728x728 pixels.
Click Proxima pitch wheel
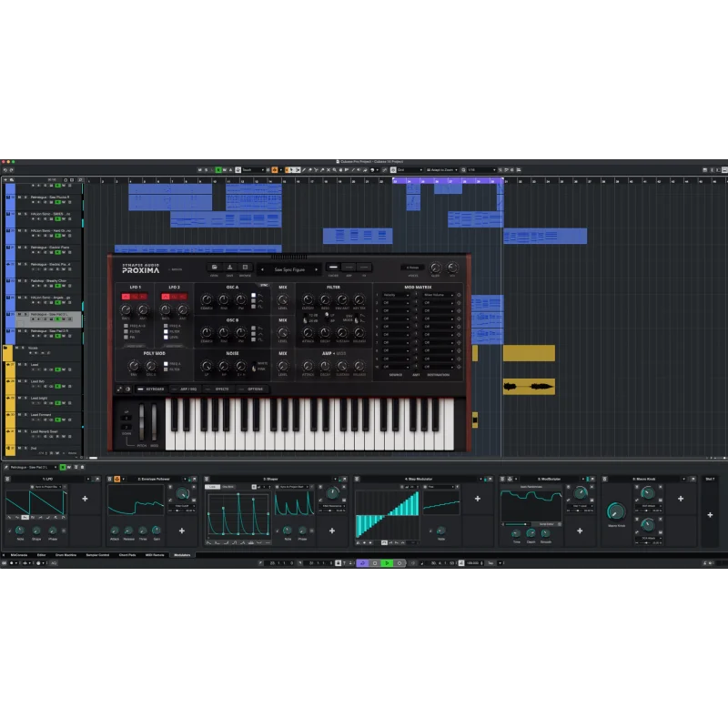pos(142,422)
